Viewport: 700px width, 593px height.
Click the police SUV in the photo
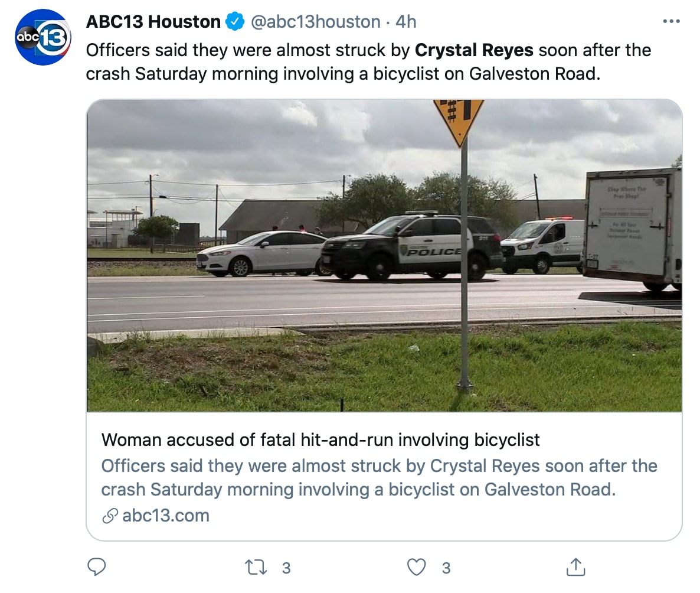point(413,245)
